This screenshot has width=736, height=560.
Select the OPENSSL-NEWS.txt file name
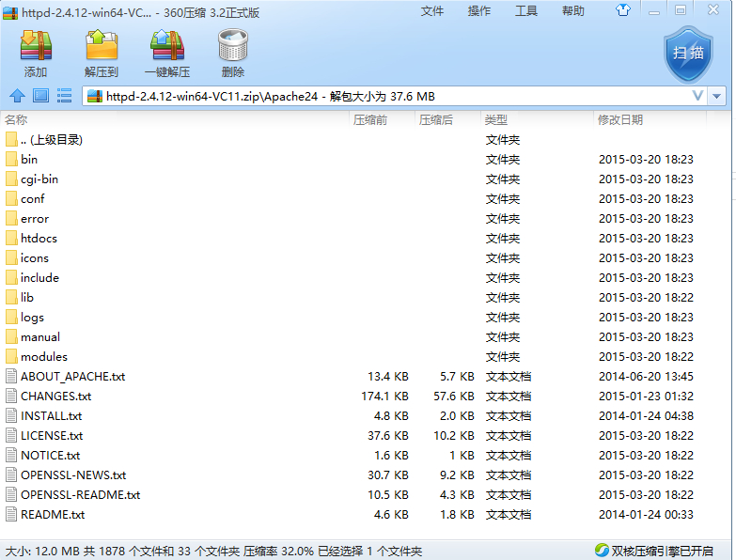click(73, 474)
